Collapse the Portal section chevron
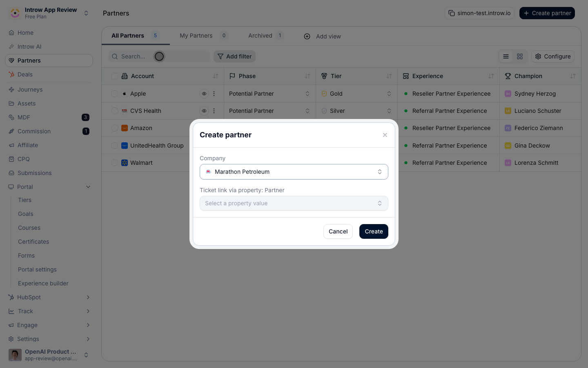 (x=88, y=187)
